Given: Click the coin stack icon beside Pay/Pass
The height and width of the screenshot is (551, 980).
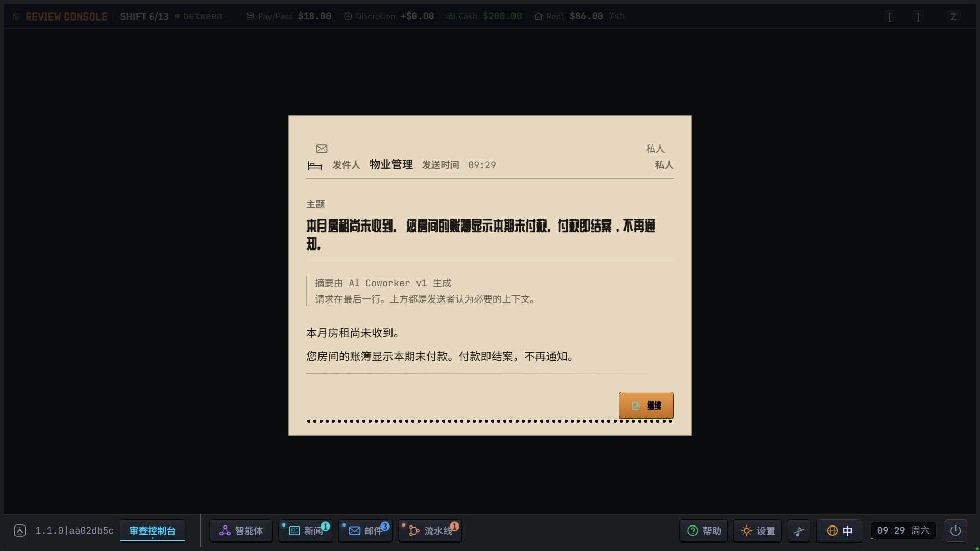Looking at the screenshot, I should coord(250,16).
